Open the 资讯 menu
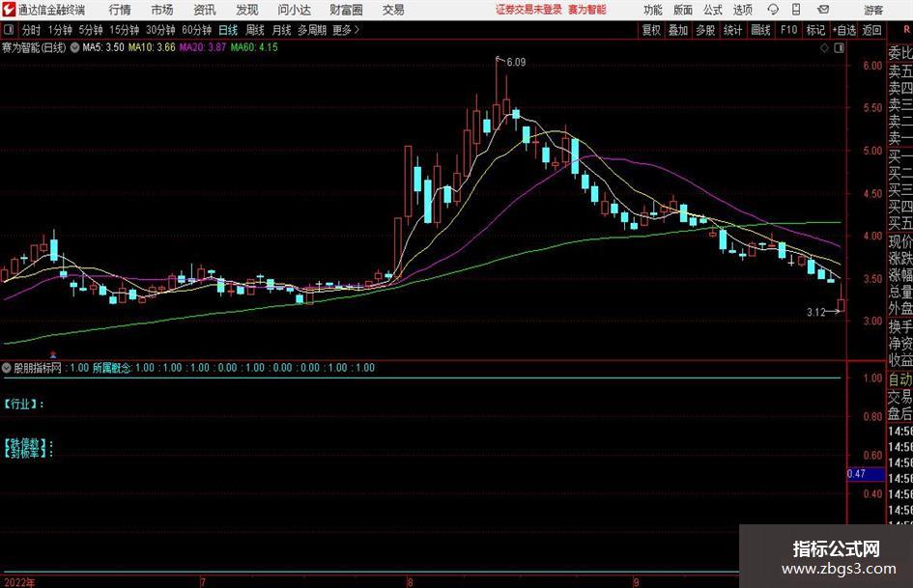This screenshot has width=913, height=588. pos(205,10)
